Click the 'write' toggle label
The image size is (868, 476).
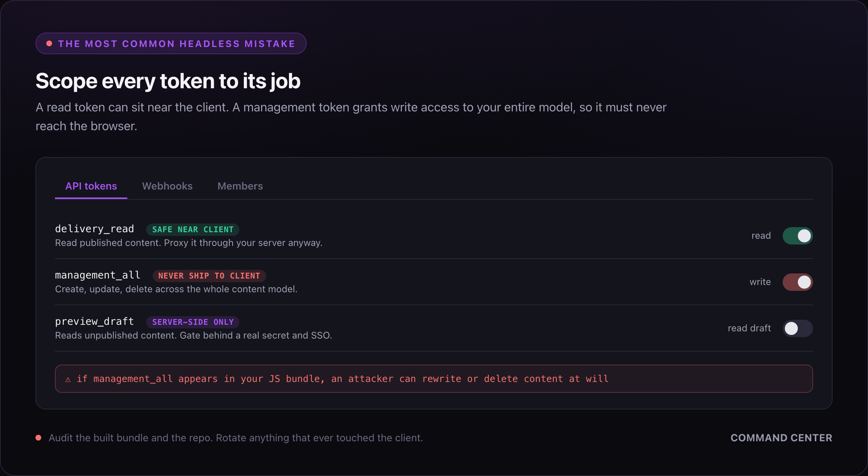coord(760,282)
